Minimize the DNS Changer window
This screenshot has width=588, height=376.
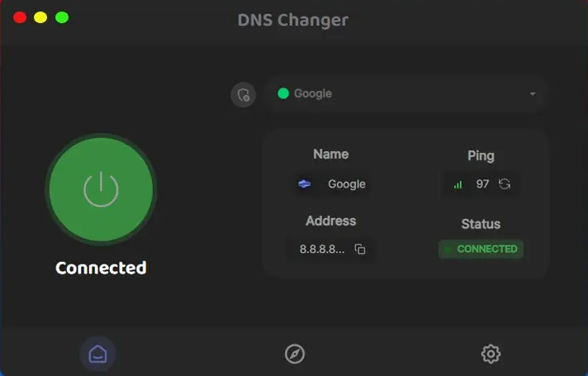(x=40, y=17)
